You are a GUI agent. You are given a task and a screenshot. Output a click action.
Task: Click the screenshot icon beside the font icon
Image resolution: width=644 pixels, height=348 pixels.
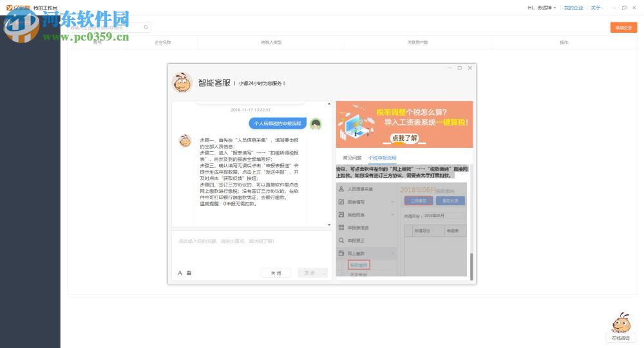(x=189, y=273)
